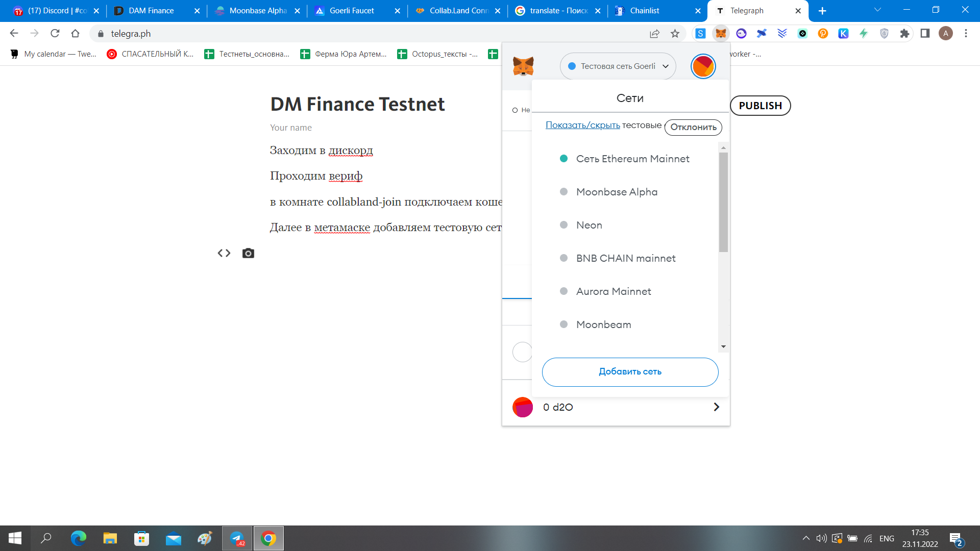
Task: Select Ethereum Mainnet network option
Action: tap(632, 159)
